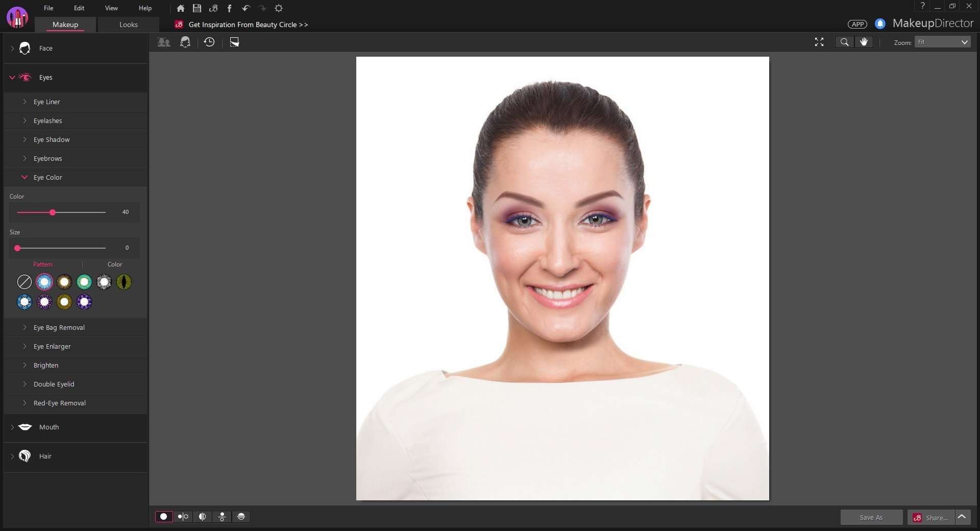The image size is (980, 531).
Task: Toggle the split-view before/after mode
Action: point(202,517)
